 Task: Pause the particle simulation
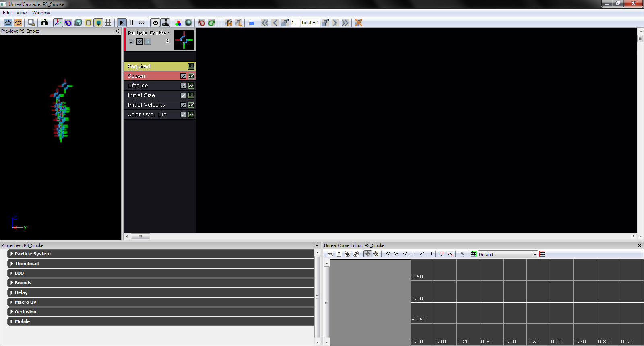pyautogui.click(x=131, y=23)
